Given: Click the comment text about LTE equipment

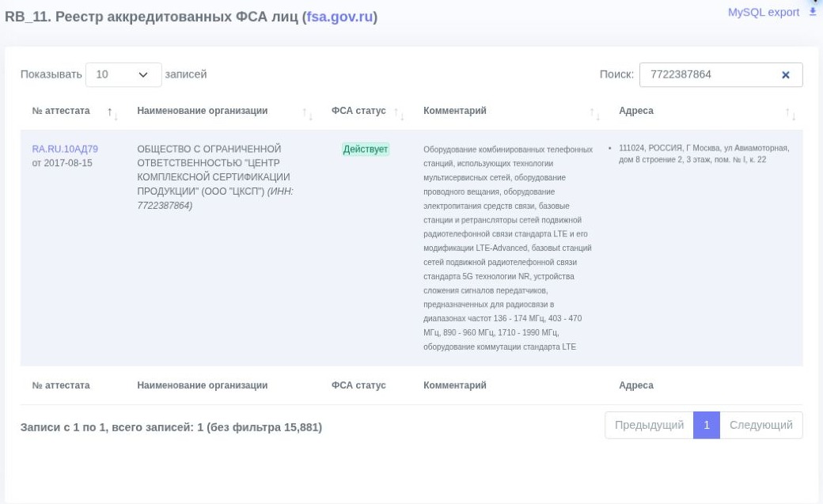Looking at the screenshot, I should 508,248.
